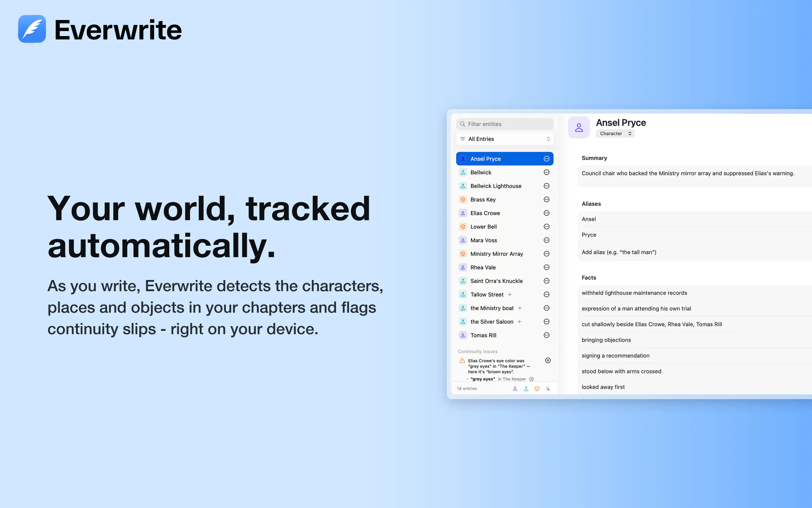Image resolution: width=812 pixels, height=508 pixels.
Task: Click the purple character icon beside Elias Crowe
Action: (463, 213)
